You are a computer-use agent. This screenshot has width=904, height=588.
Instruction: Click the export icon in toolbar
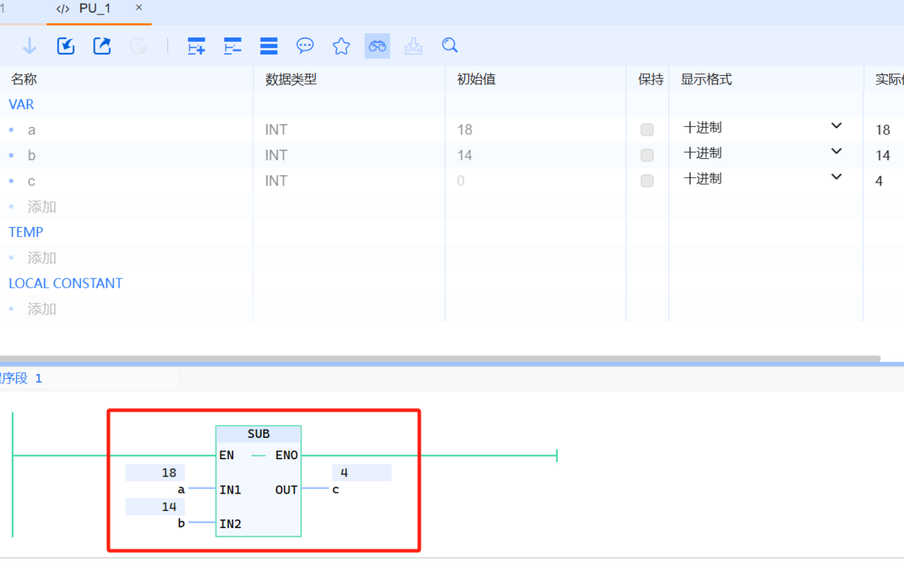[x=102, y=46]
